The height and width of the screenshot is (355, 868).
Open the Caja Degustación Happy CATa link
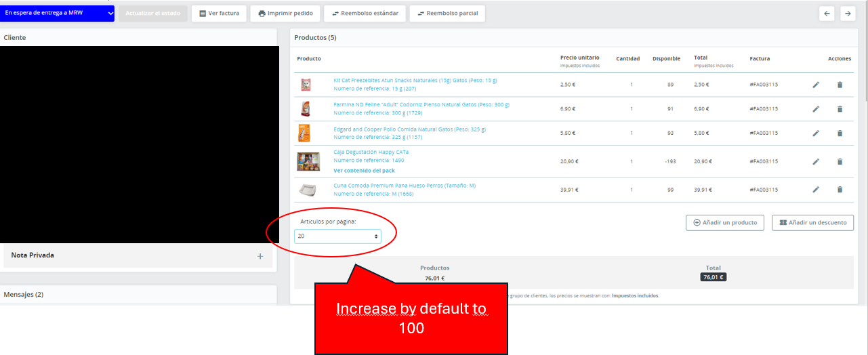(371, 152)
